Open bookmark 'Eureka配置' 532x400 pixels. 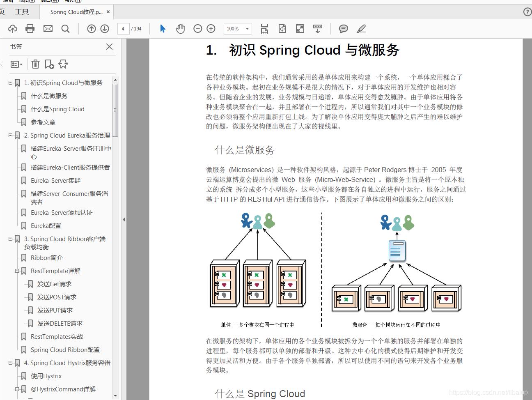point(46,225)
